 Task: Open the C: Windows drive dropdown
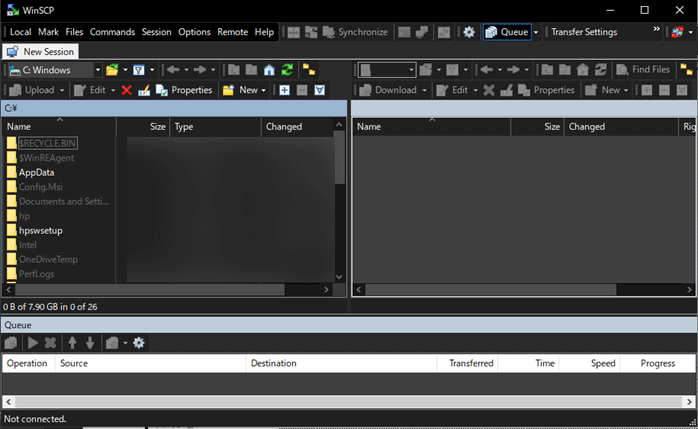click(x=97, y=70)
